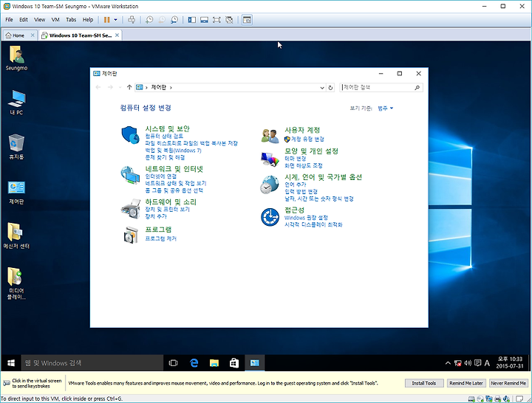Click the Never Remind Me button
This screenshot has height=403, width=532.
508,383
